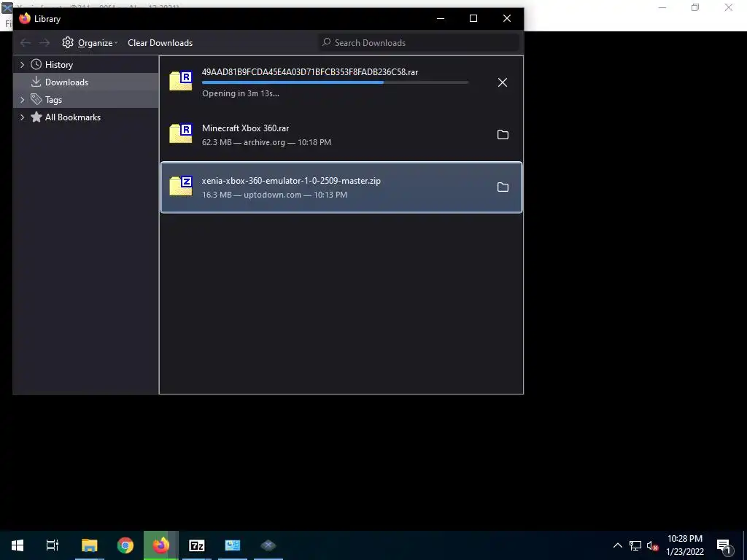Open the Windows Start menu

click(18, 545)
